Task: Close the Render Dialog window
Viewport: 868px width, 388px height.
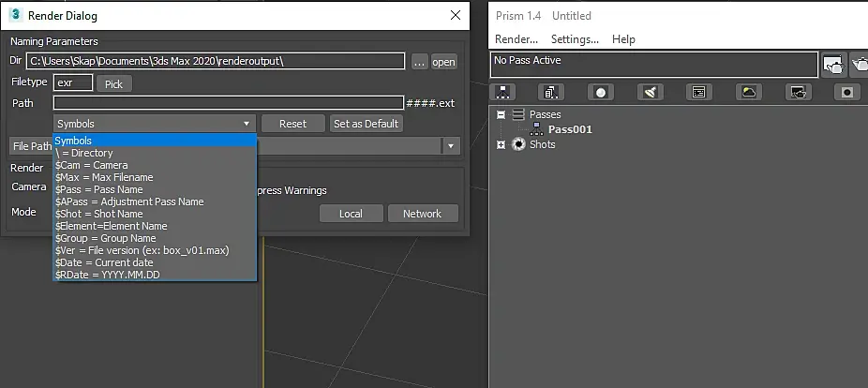Action: point(456,15)
